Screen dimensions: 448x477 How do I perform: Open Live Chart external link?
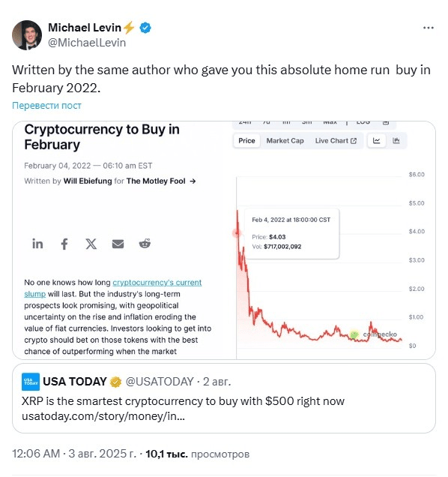pos(336,140)
